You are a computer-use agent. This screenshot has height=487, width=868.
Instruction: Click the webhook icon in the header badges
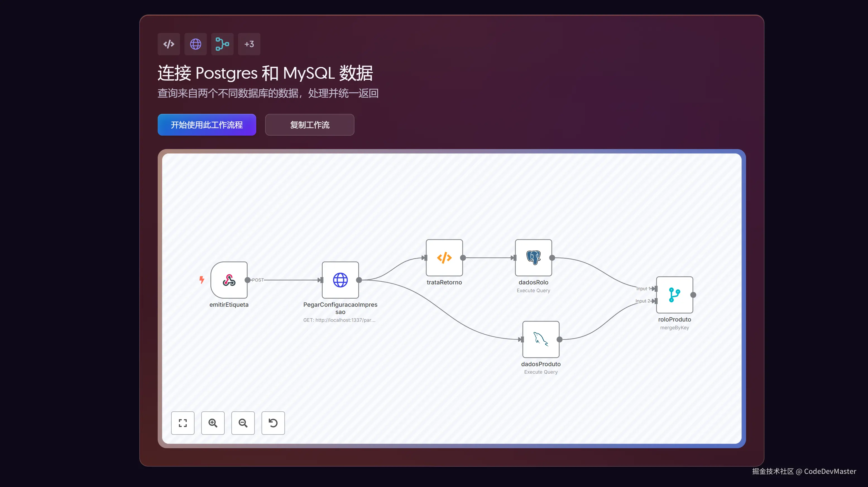click(222, 44)
